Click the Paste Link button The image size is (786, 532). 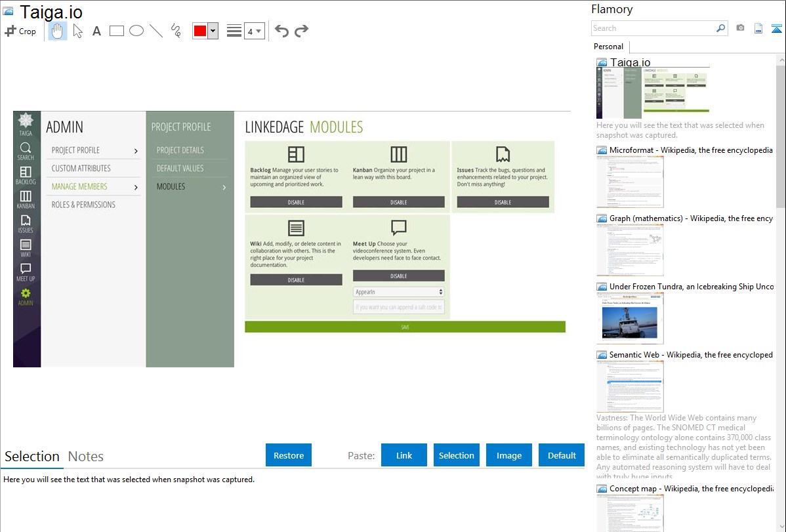(x=404, y=455)
